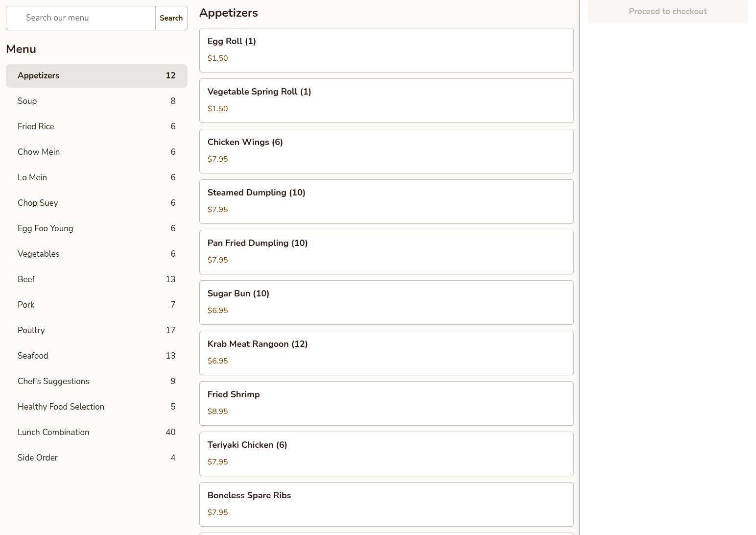The height and width of the screenshot is (535, 756).
Task: Show the Poultry category items
Action: 96,331
